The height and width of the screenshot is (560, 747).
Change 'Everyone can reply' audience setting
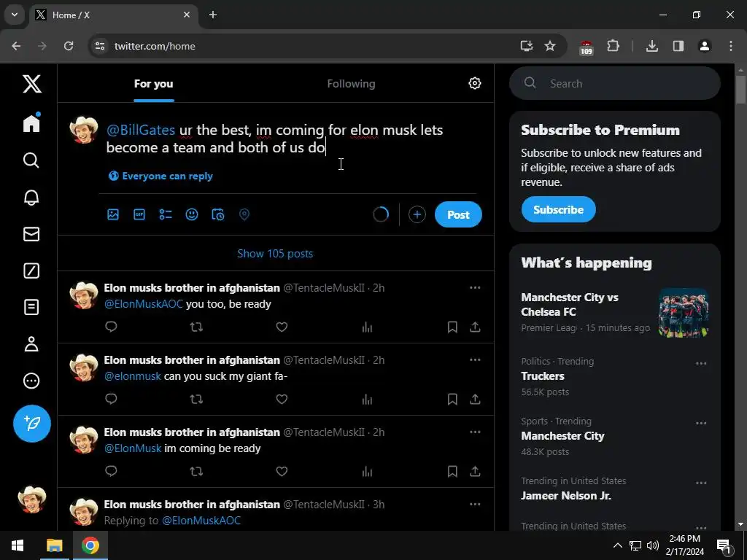pyautogui.click(x=160, y=176)
